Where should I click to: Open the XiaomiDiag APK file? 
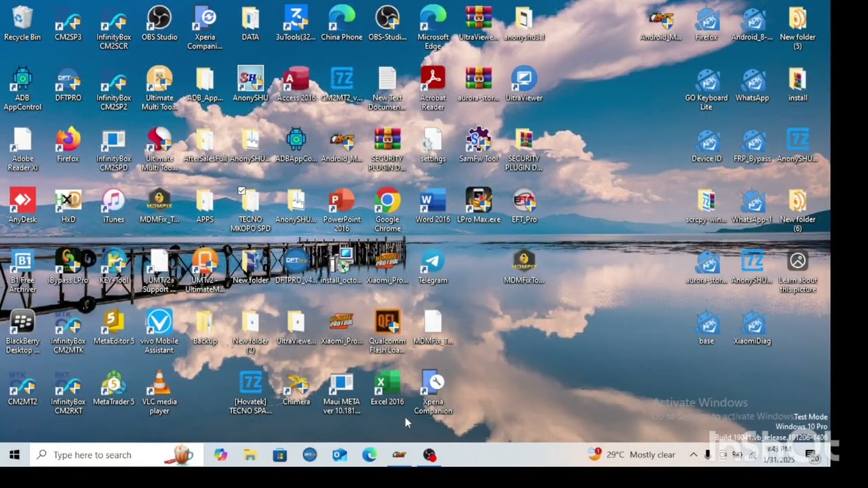(x=752, y=327)
